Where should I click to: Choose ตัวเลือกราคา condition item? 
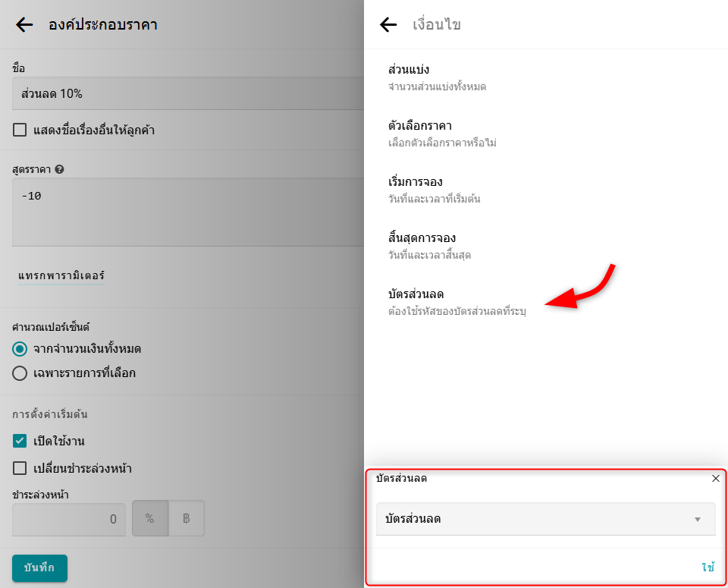pos(442,134)
